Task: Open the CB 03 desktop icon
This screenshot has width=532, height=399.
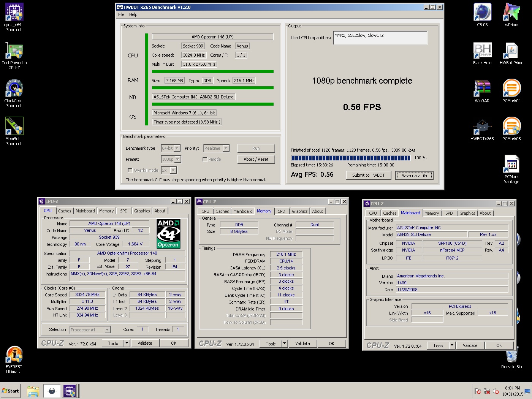Action: pos(482,15)
